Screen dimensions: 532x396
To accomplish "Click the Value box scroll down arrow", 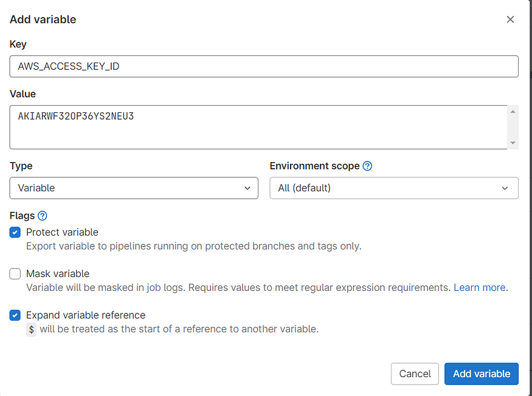I will (513, 143).
